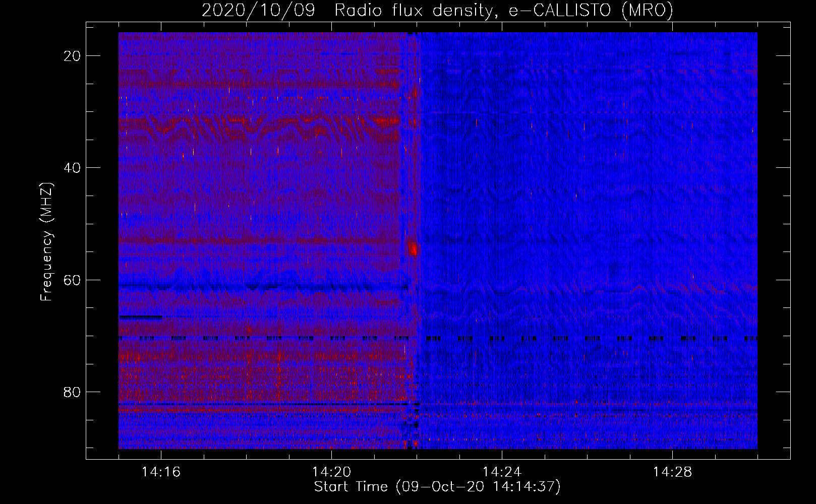Click the 60 MHz frequency tick label
Screen dimensions: 816x504
tap(72, 280)
